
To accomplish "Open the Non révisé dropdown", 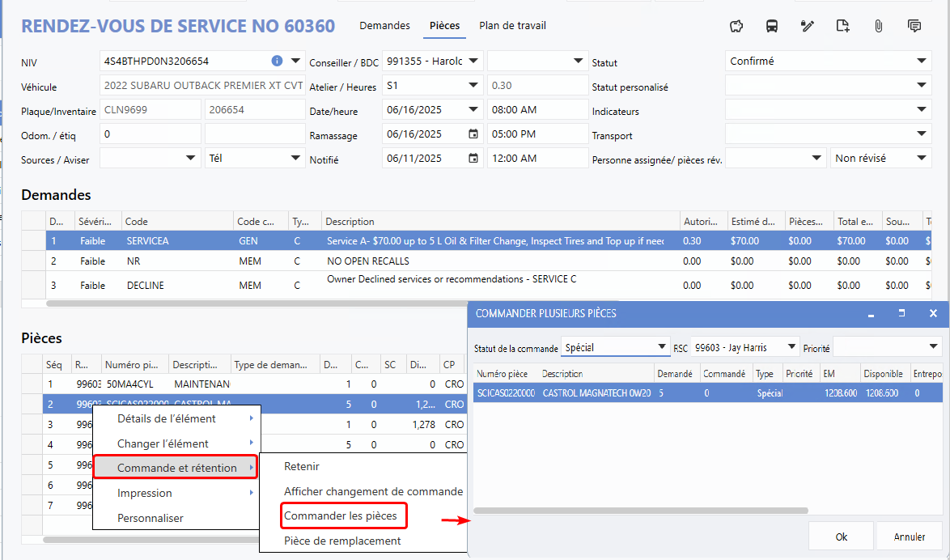I will (922, 159).
